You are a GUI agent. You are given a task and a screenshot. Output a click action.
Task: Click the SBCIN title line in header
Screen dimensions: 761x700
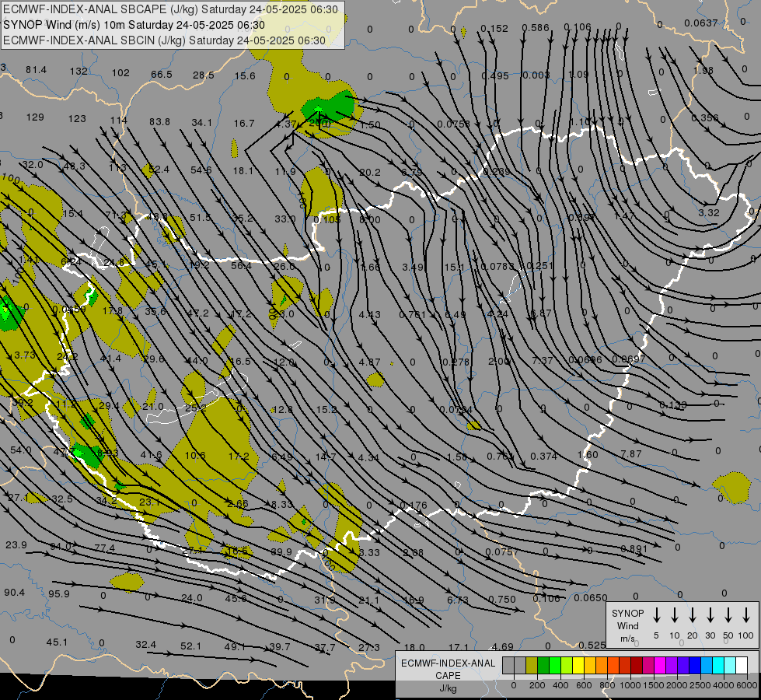(x=164, y=40)
